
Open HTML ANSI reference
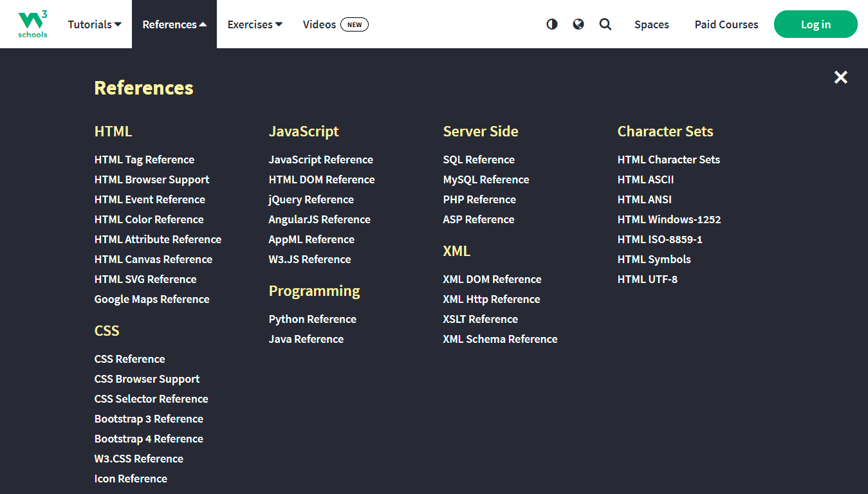645,199
